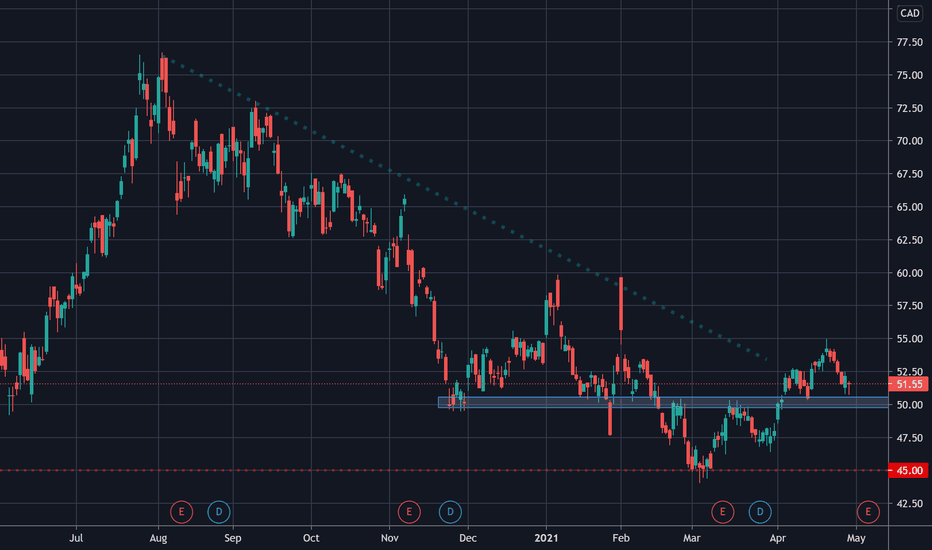
Task: Click the 42.50 price axis label
Action: point(909,504)
